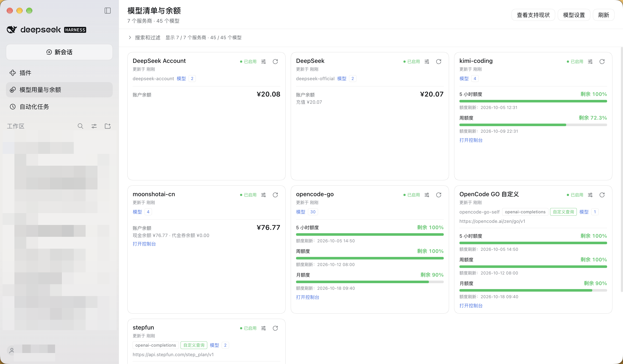The width and height of the screenshot is (623, 364).
Task: Click kimi-coding 周额度 progress bar
Action: point(533,125)
